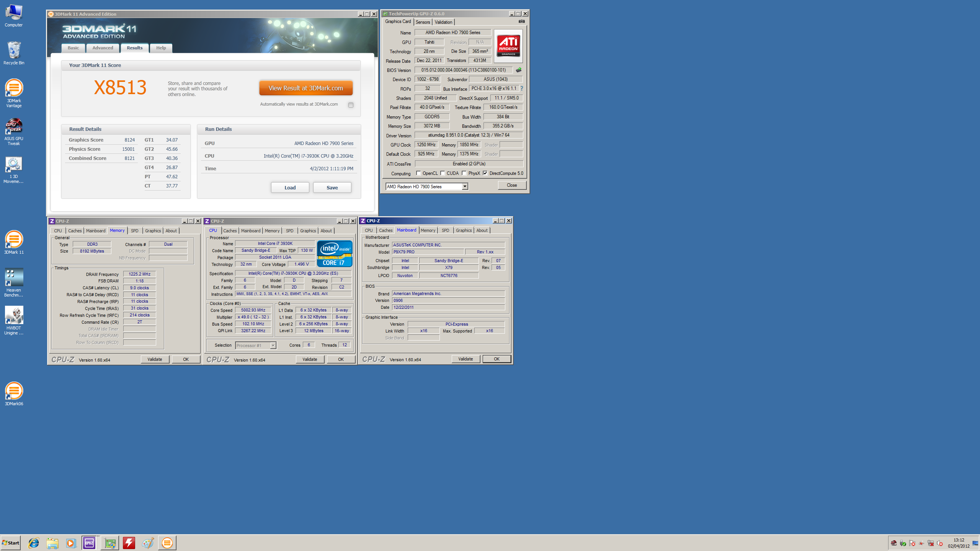Image resolution: width=980 pixels, height=551 pixels.
Task: Launch ASUS GPU Tweak desktop shortcut
Action: point(14,131)
